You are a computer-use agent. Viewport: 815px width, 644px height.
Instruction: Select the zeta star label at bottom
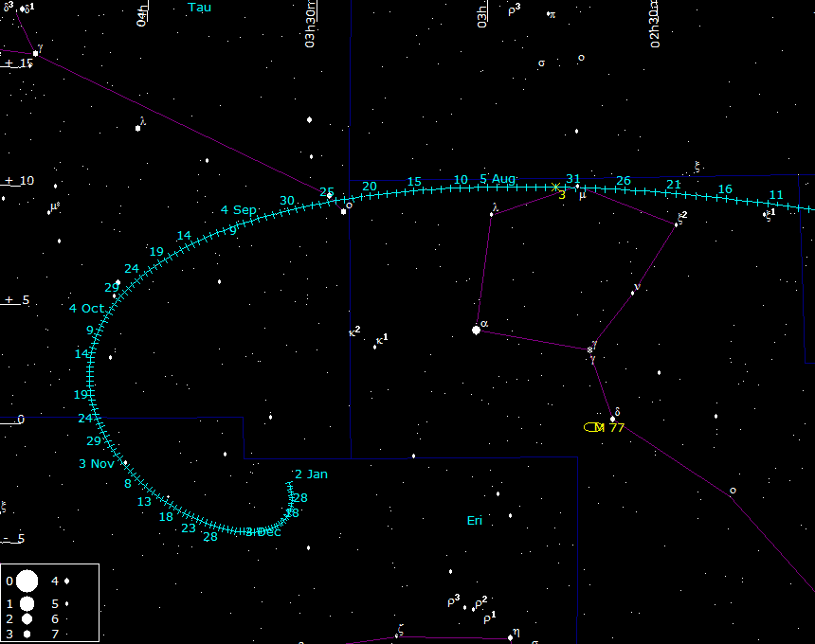[x=400, y=631]
